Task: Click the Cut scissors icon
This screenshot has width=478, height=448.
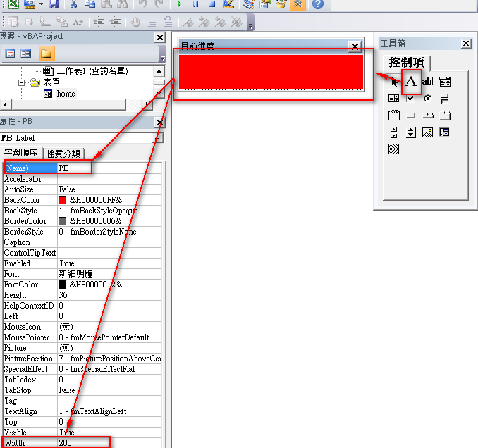Action: click(x=73, y=4)
